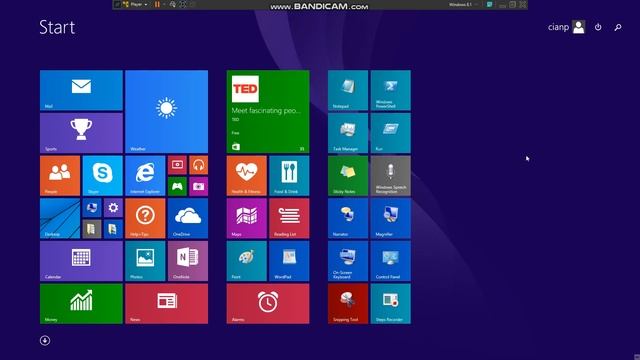Screen dimensions: 640x360
Task: Launch the Snipping Tool tile
Action: (348, 304)
